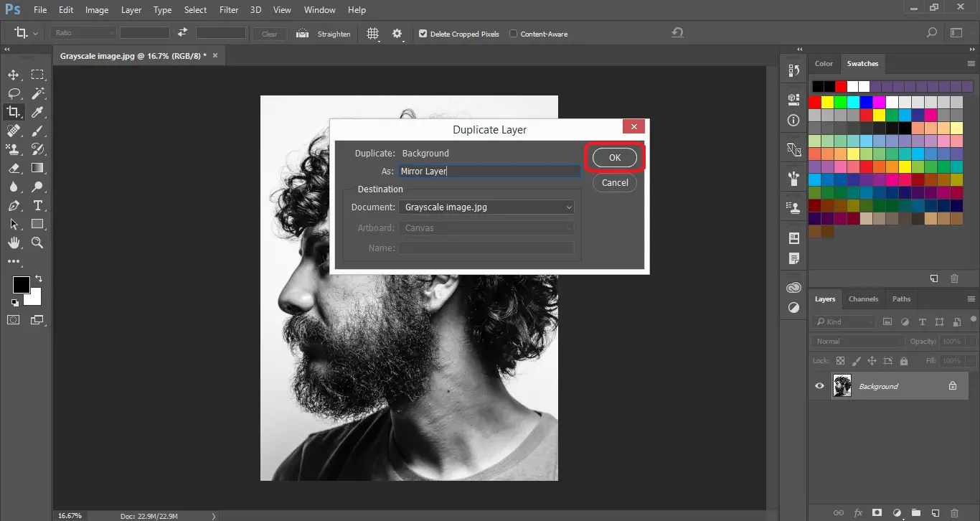980x521 pixels.
Task: Select the History Brush tool
Action: [37, 149]
